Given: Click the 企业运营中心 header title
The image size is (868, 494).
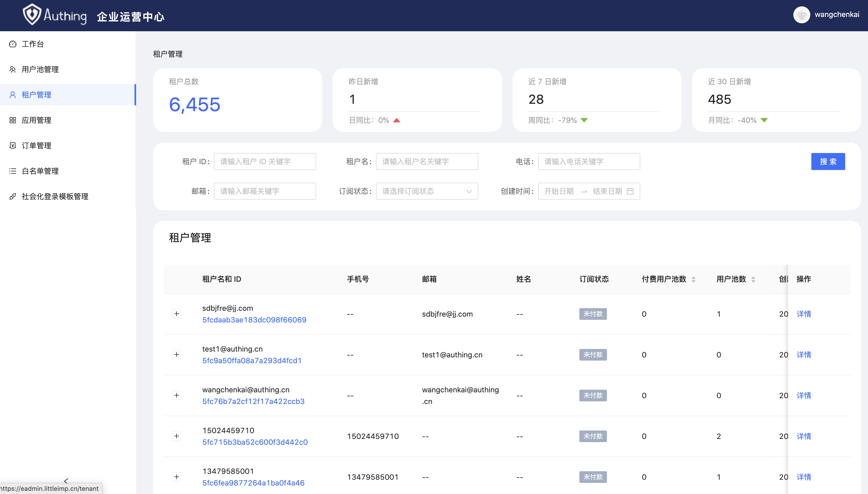Looking at the screenshot, I should click(x=130, y=16).
